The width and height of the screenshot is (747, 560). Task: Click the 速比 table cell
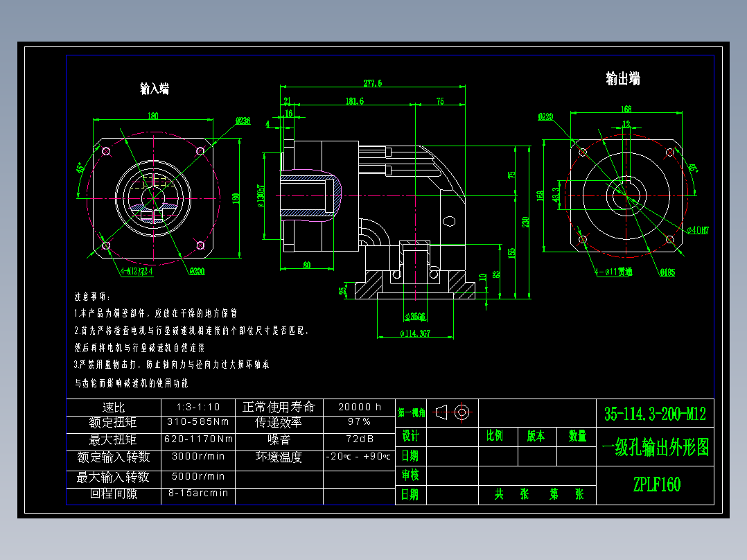pyautogui.click(x=113, y=406)
